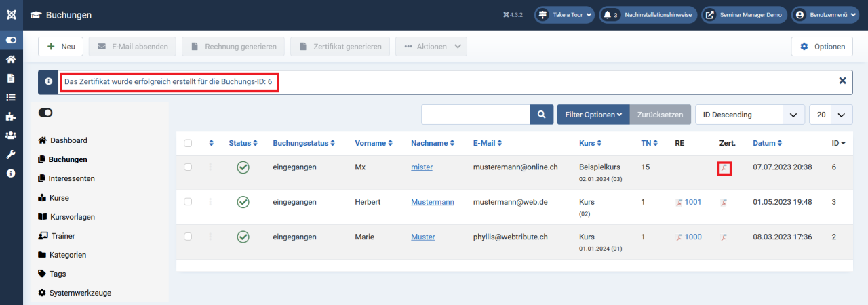Click the home icon in left sidebar

pos(11,59)
